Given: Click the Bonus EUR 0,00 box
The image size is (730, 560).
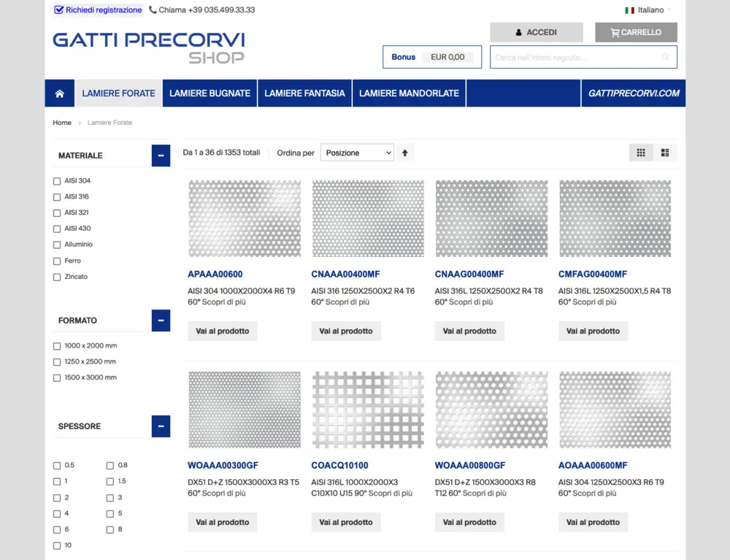Looking at the screenshot, I should tap(432, 57).
